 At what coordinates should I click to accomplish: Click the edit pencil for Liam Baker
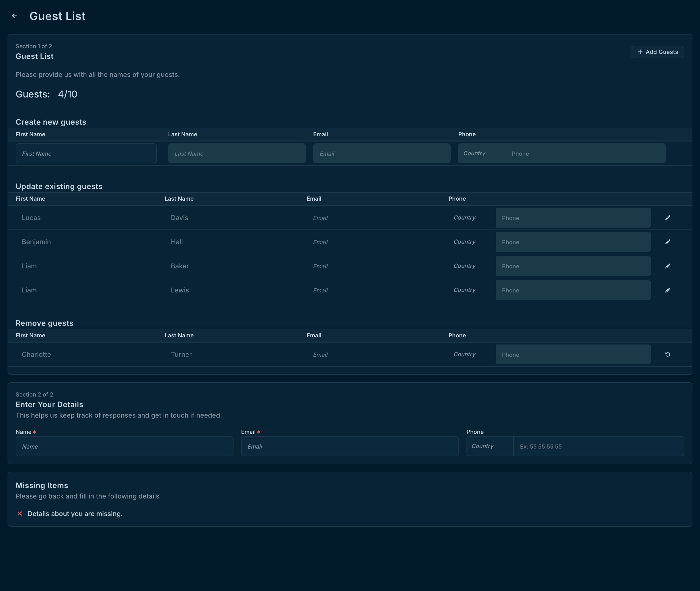(x=668, y=266)
